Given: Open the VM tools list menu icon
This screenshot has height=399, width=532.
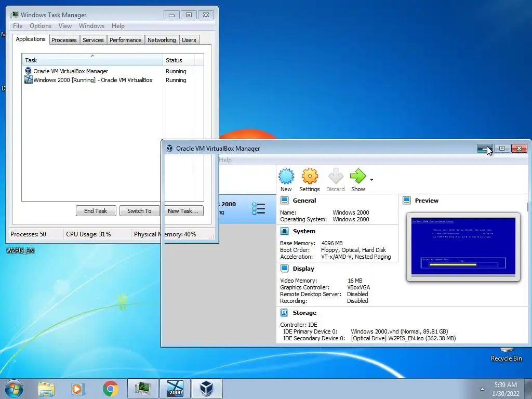Looking at the screenshot, I should coord(259,208).
